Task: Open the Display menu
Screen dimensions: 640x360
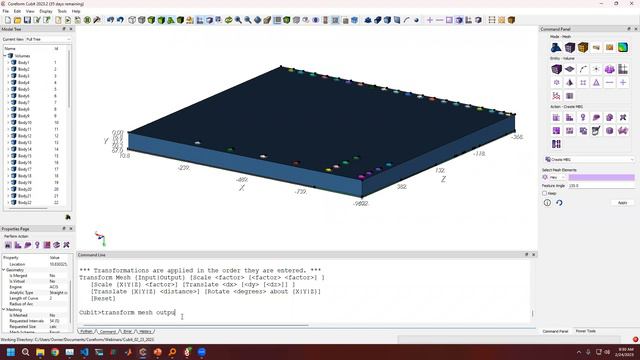Action: click(x=46, y=11)
